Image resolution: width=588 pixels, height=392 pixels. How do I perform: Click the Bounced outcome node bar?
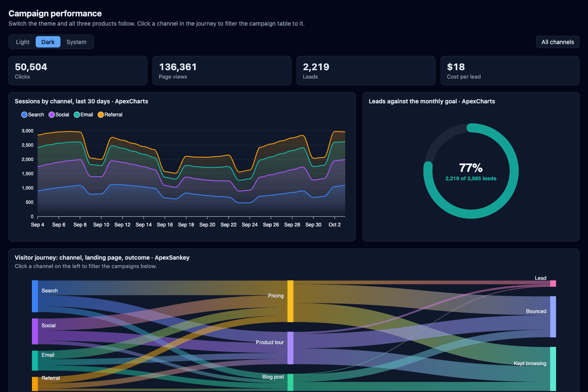[553, 317]
